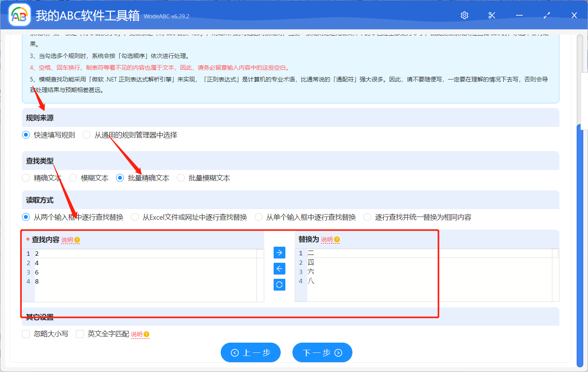Click the 上一步 button

point(250,352)
